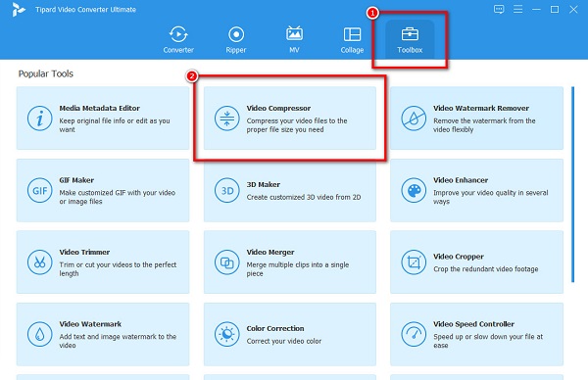
Task: Open the hamburger menu in title bar
Action: (x=517, y=9)
